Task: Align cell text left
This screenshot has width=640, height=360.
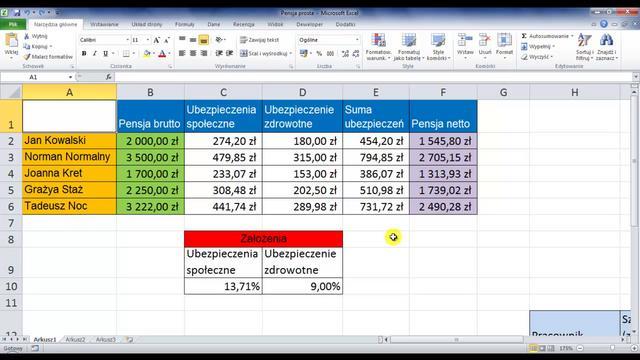Action: click(x=182, y=53)
